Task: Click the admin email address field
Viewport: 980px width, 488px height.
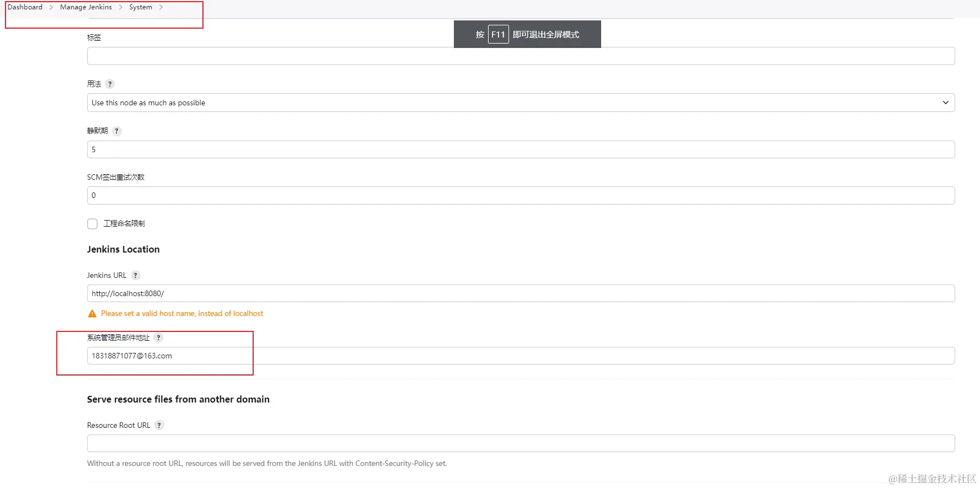Action: pos(521,356)
